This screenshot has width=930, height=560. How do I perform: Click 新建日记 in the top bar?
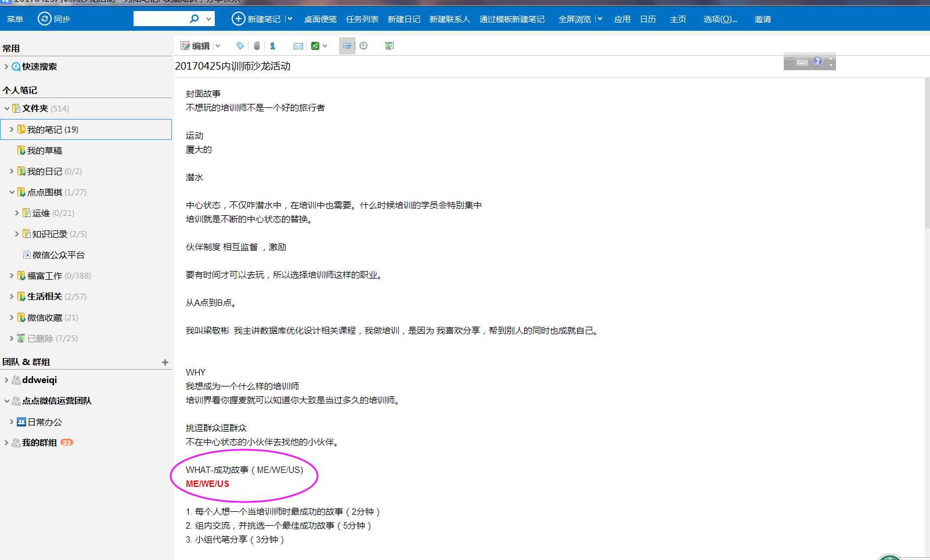pyautogui.click(x=404, y=19)
